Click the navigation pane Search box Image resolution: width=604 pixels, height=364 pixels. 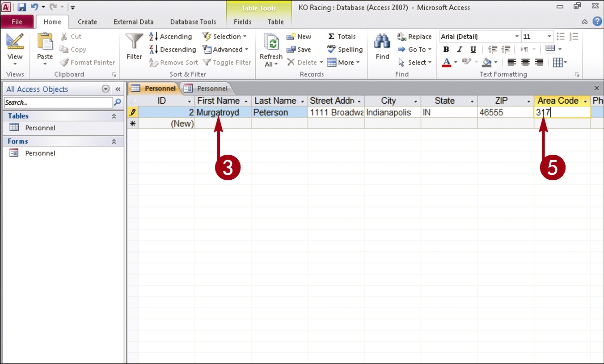pos(58,102)
